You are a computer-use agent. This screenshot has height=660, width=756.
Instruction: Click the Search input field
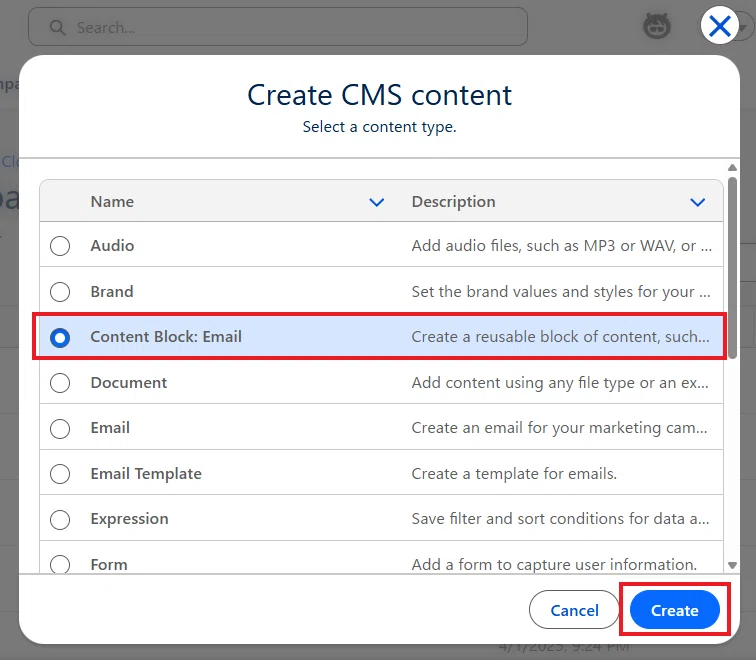[x=278, y=27]
